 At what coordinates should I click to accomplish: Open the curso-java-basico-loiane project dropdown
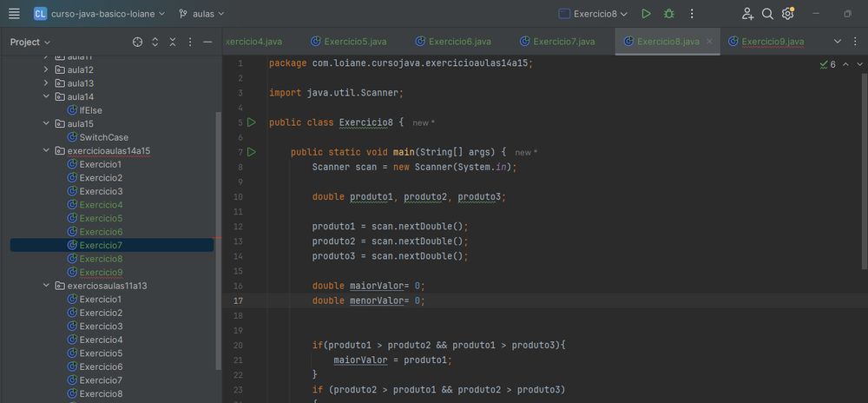click(x=99, y=14)
